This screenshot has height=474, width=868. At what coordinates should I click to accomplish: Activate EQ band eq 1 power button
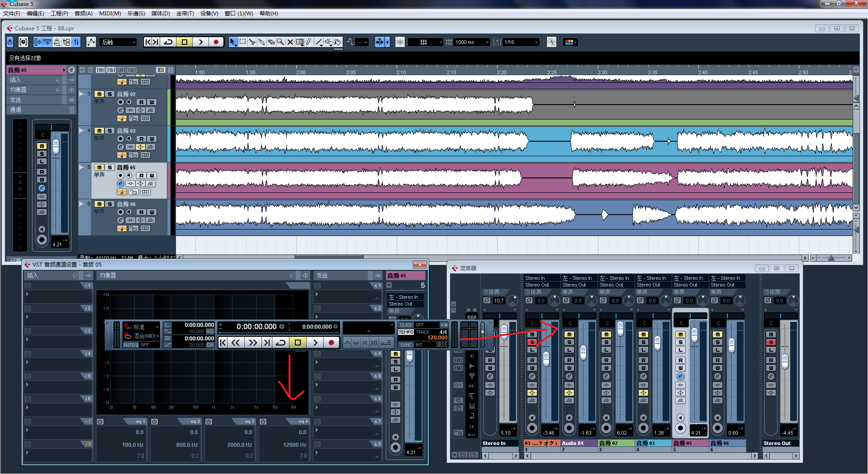click(100, 421)
